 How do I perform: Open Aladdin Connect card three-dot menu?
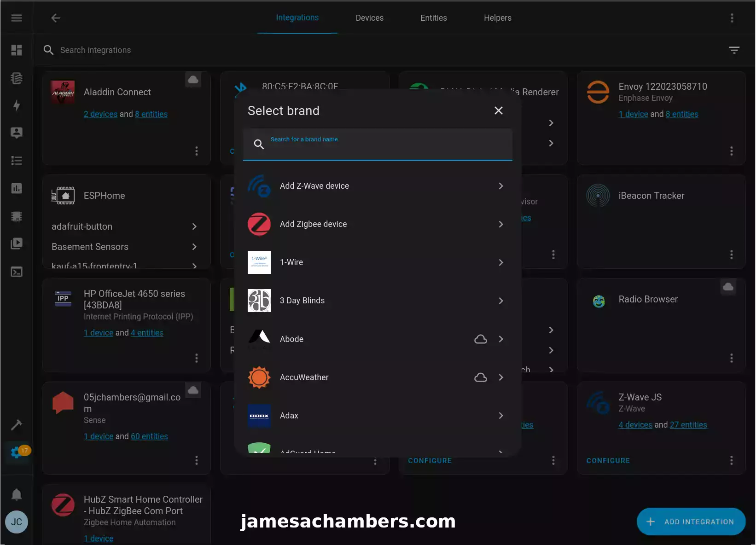pos(197,151)
